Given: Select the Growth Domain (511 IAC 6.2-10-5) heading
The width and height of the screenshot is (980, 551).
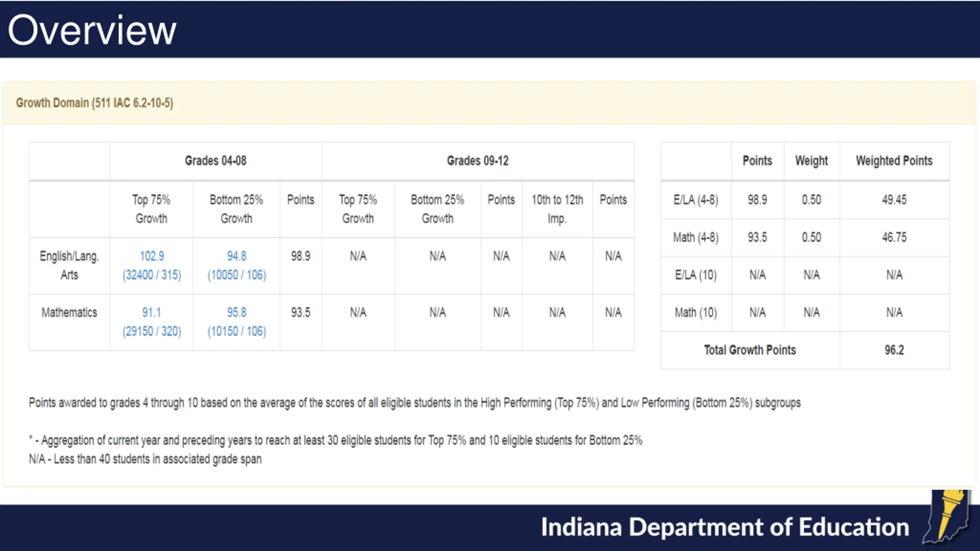Looking at the screenshot, I should [95, 103].
